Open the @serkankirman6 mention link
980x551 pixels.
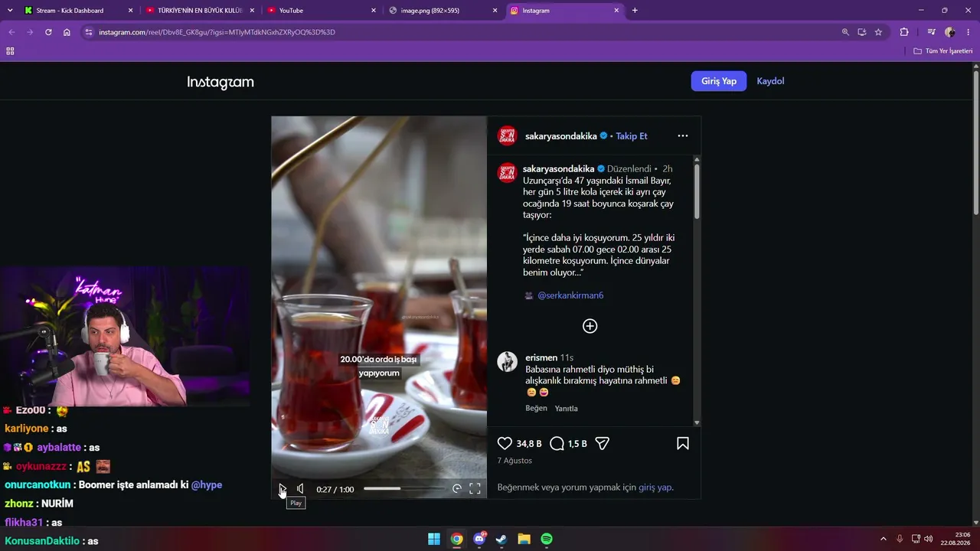point(570,295)
